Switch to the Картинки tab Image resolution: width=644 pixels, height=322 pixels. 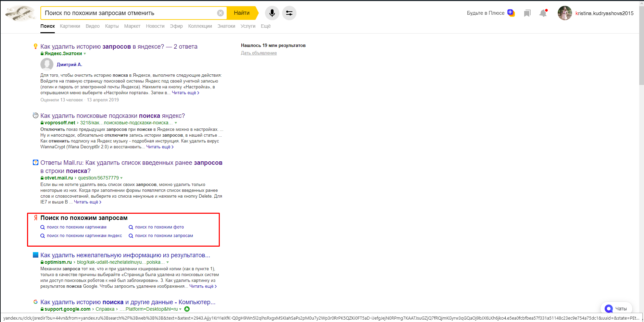70,26
